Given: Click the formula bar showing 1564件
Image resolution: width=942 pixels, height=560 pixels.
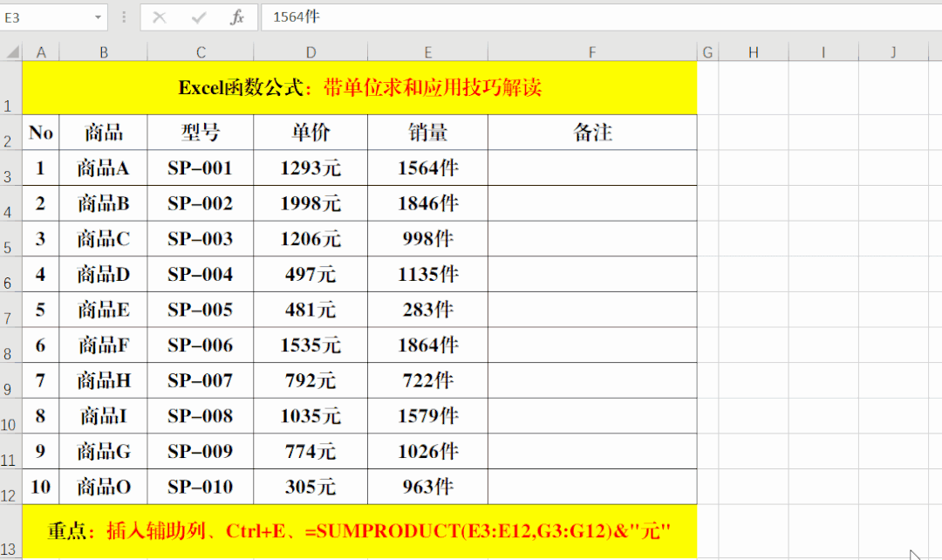Looking at the screenshot, I should pos(601,17).
